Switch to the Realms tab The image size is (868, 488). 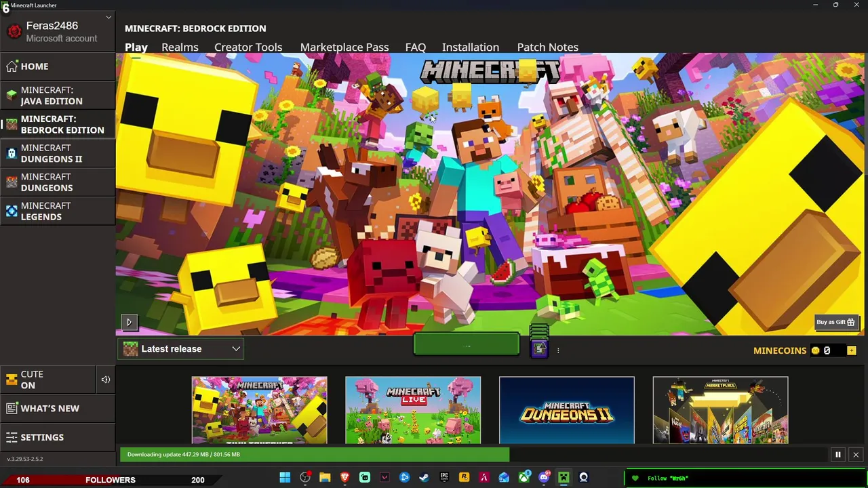point(180,47)
